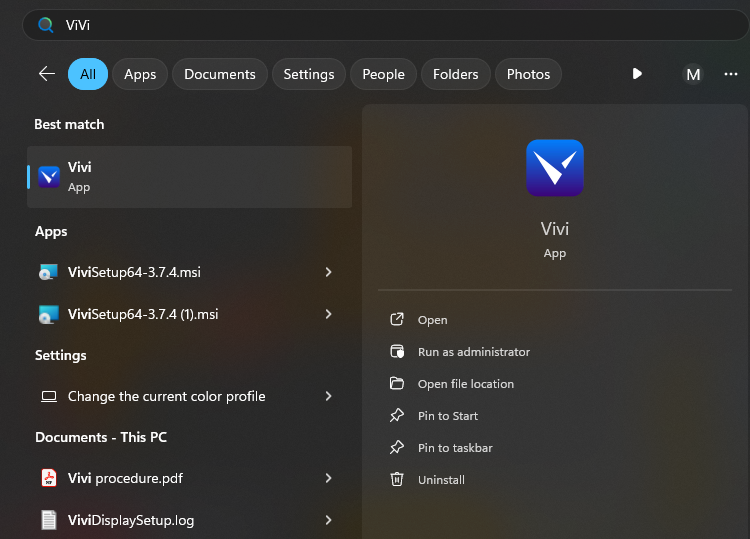Switch to the Documents filter tab

(220, 74)
